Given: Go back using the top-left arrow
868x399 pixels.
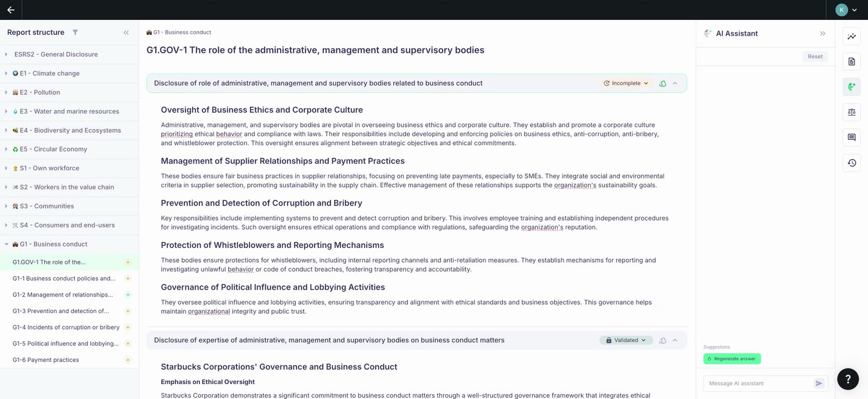Looking at the screenshot, I should tap(11, 10).
